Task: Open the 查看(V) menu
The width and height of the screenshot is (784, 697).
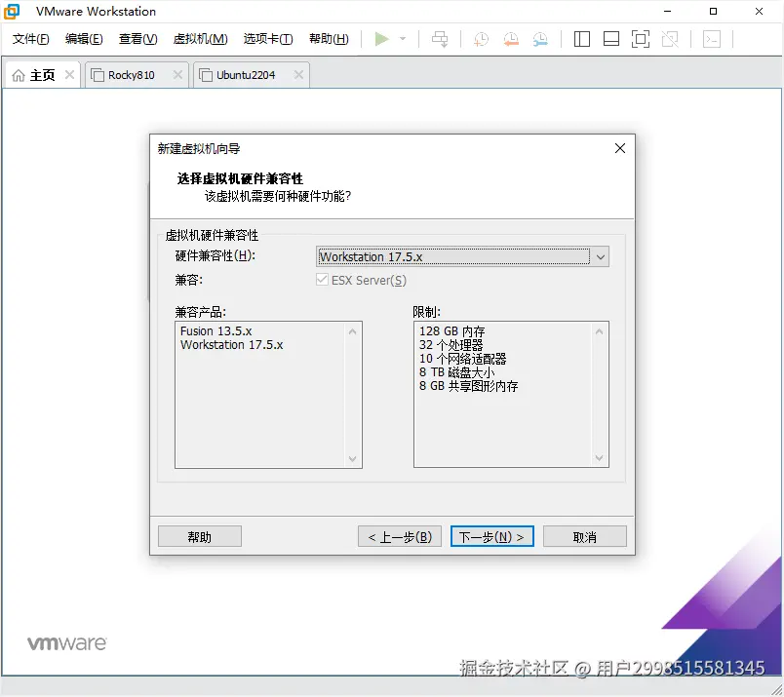Action: pyautogui.click(x=138, y=39)
